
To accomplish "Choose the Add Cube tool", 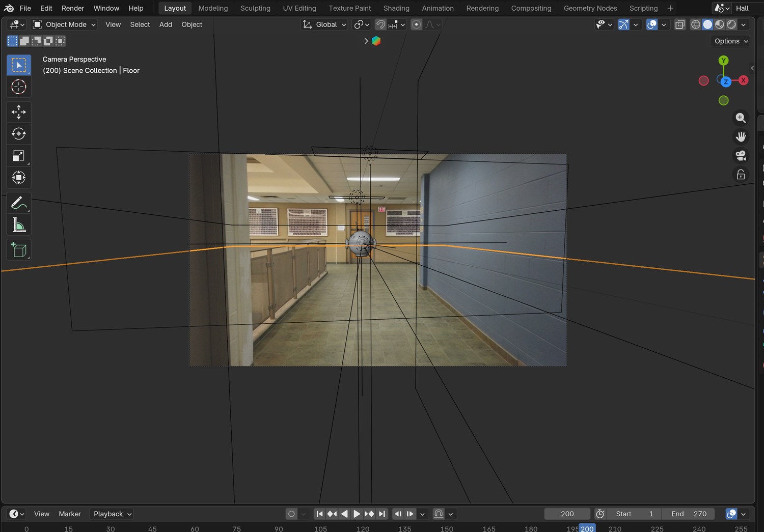I will click(19, 250).
